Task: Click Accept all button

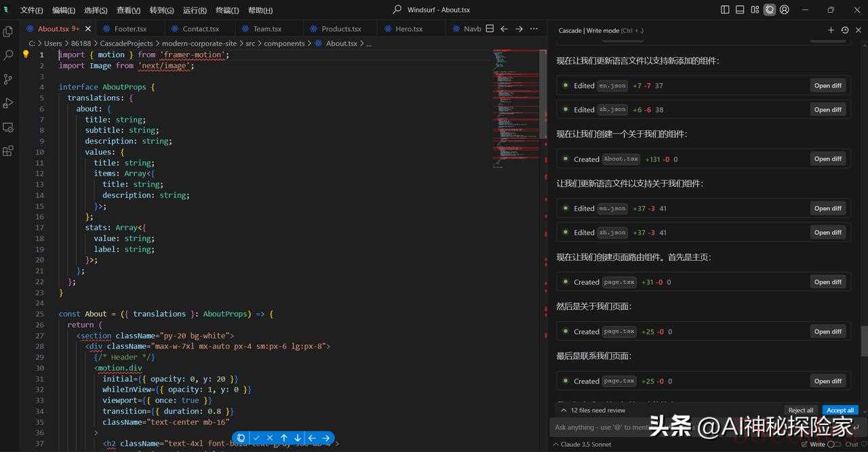Action: [x=840, y=410]
